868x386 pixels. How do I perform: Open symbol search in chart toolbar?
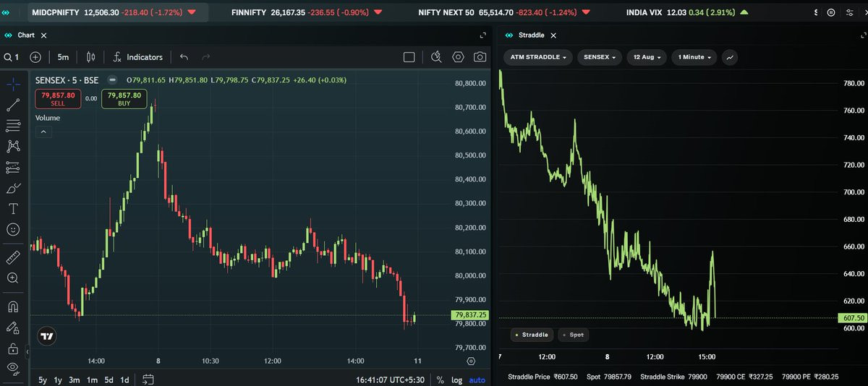tap(11, 57)
